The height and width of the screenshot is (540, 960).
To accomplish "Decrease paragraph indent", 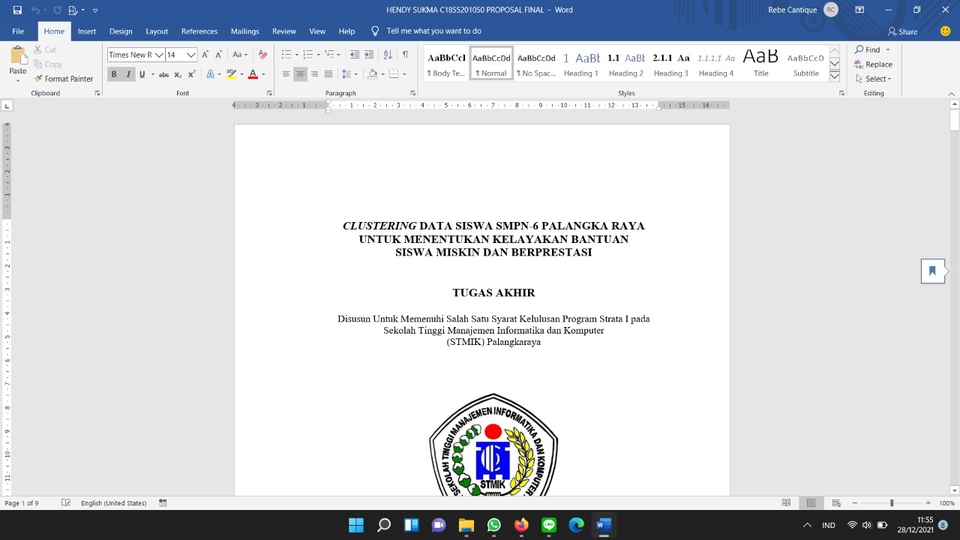I will pos(354,54).
